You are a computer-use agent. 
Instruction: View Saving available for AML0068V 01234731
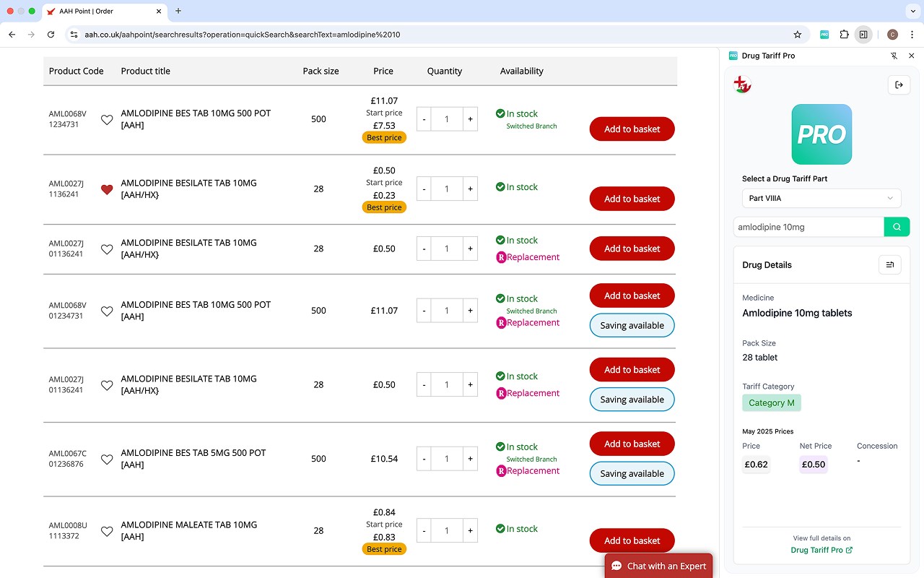(x=632, y=325)
